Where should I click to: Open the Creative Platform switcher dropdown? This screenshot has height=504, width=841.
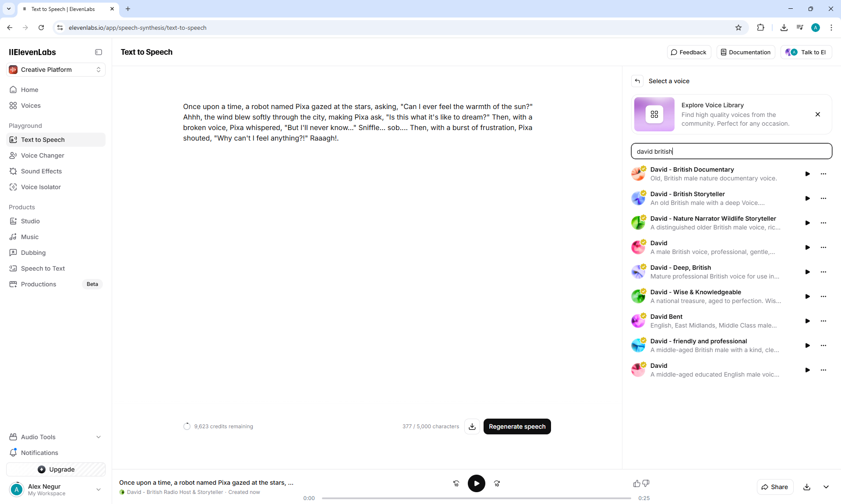coord(56,70)
